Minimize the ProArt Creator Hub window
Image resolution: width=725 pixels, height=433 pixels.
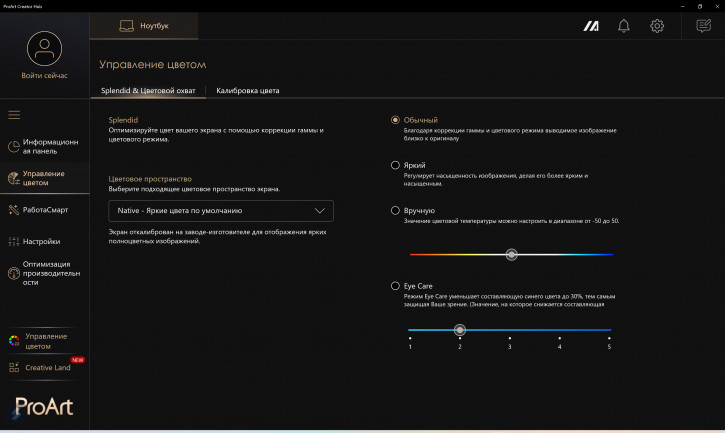(x=682, y=6)
